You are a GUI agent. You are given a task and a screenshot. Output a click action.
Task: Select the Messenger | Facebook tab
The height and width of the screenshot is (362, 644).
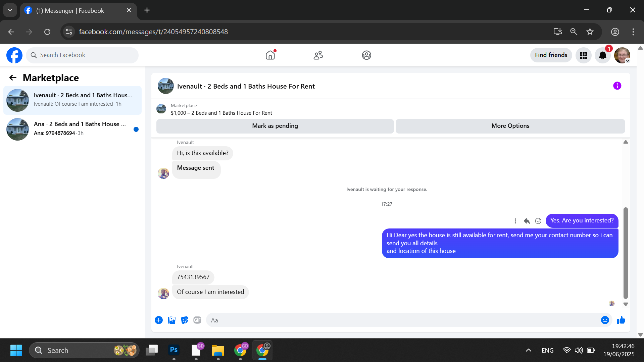[x=79, y=11]
